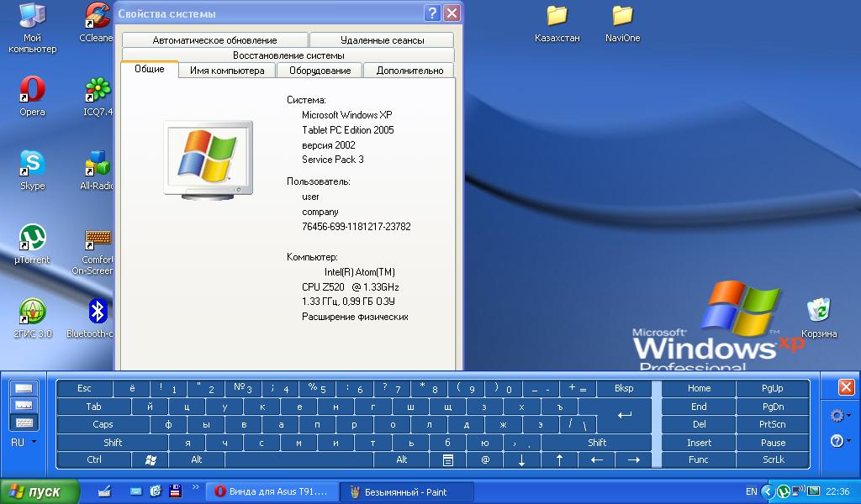Open the All-Radio desktop shortcut
861x504 pixels.
(97, 171)
